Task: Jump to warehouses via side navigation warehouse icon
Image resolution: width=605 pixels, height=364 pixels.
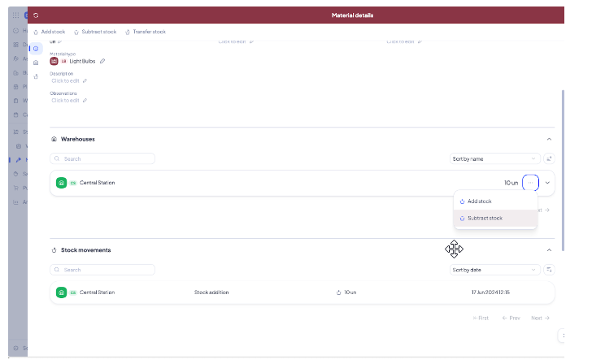Action: point(36,63)
